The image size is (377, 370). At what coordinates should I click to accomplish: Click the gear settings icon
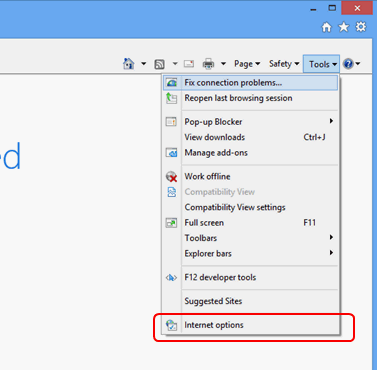pyautogui.click(x=361, y=27)
